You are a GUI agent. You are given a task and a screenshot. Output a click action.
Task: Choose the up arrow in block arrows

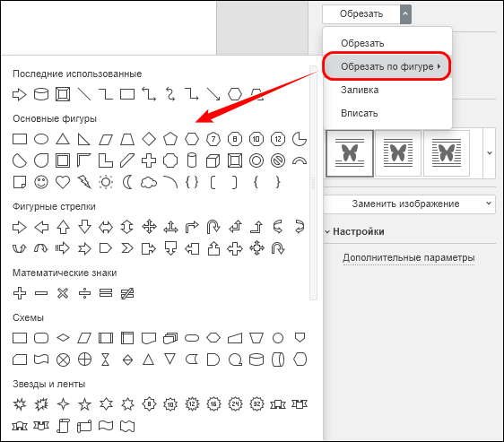click(x=63, y=227)
